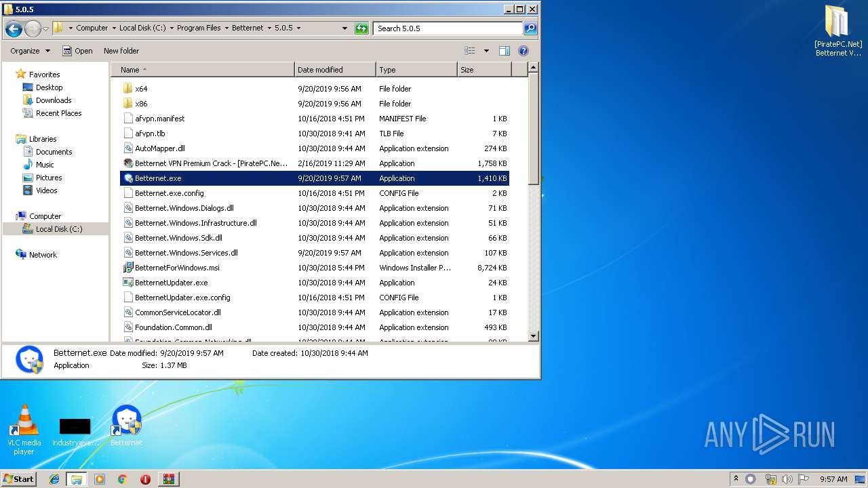Select the PiratePC.Net Betternet desktop folder
The height and width of the screenshot is (488, 868).
pyautogui.click(x=838, y=30)
